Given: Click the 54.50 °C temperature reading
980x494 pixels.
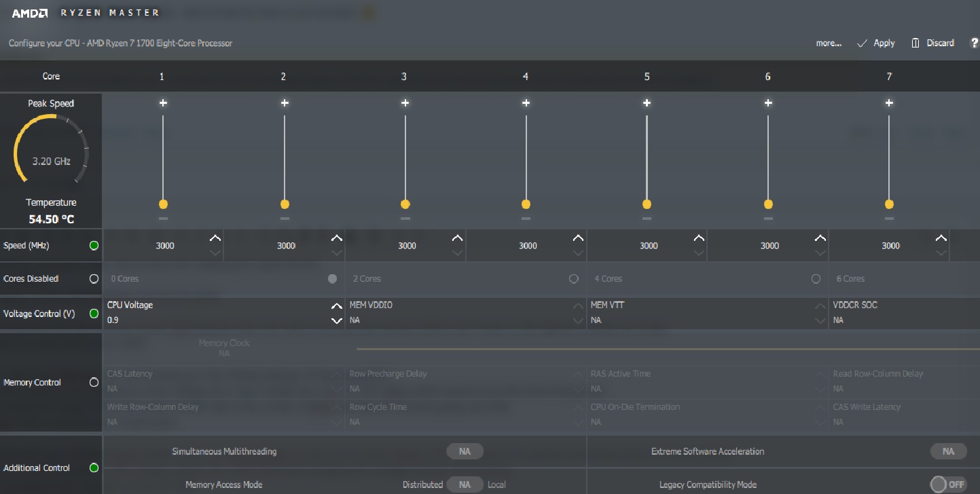Looking at the screenshot, I should click(x=52, y=219).
